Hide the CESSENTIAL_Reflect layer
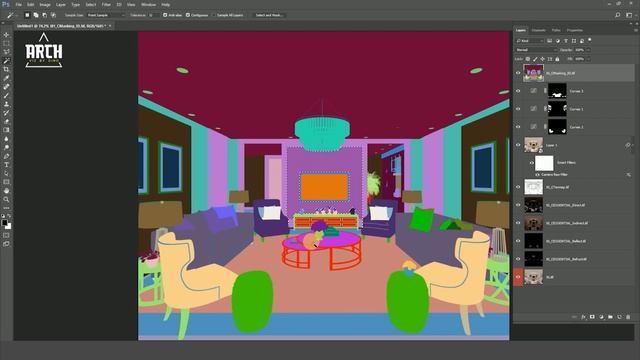 point(518,241)
